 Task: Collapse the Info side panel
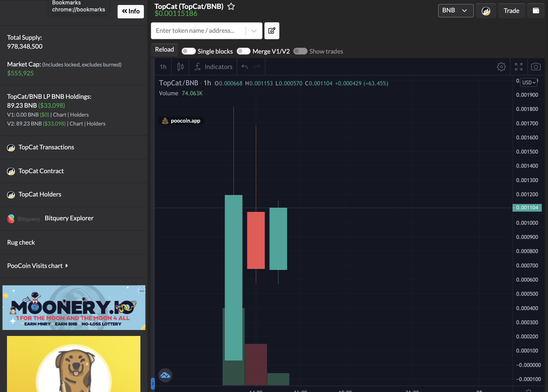(130, 11)
